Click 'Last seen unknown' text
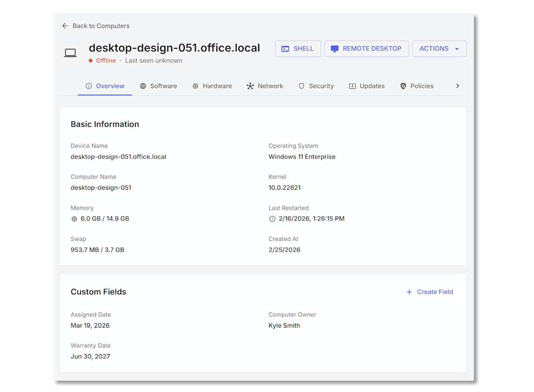Screen dimensions: 534x392 click(x=153, y=61)
